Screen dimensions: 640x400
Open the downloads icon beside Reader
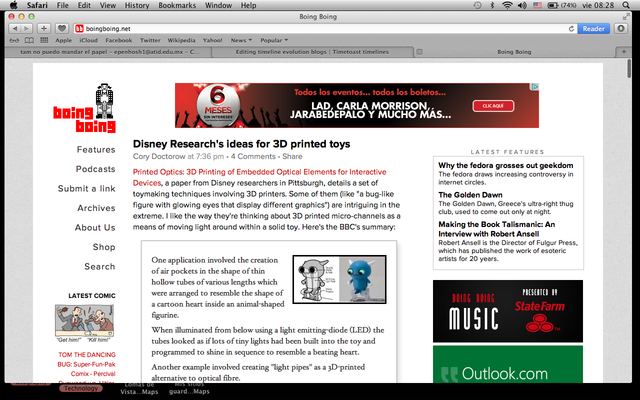pos(621,29)
